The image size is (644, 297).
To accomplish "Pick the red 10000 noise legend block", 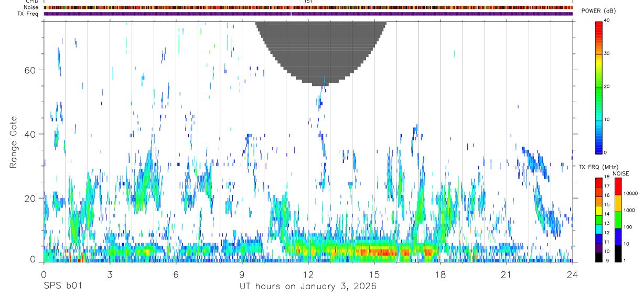I will [x=618, y=186].
